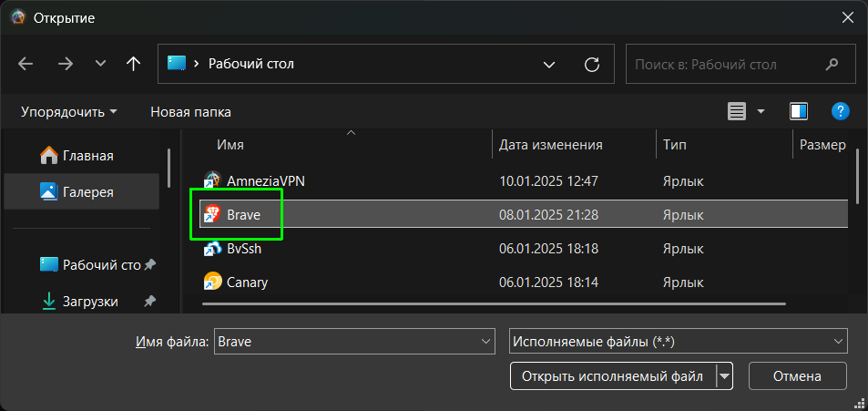Sort by the 'Размер' column header
Viewport: 868px width, 411px height.
(822, 145)
